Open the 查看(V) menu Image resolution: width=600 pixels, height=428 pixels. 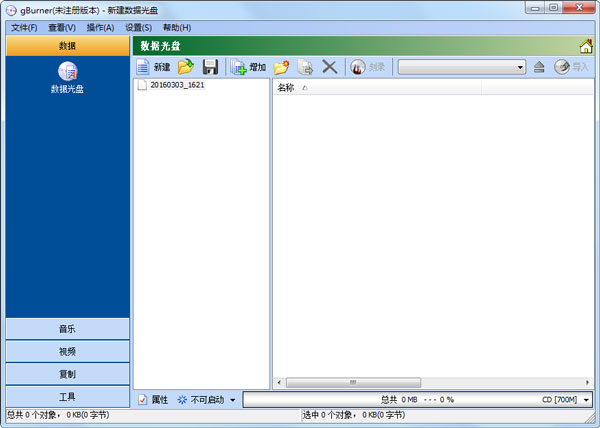click(x=62, y=28)
